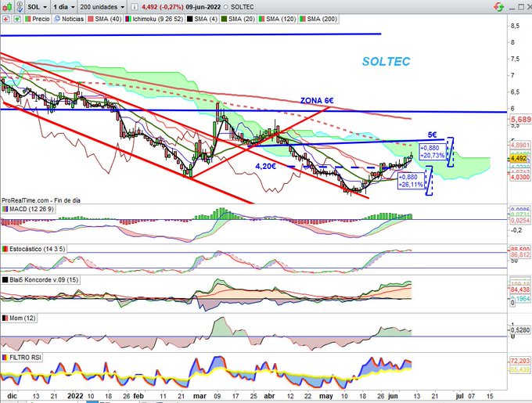Expand the 200 unidades dropdown
Image resolution: width=532 pixels, height=403 pixels.
[102, 7]
